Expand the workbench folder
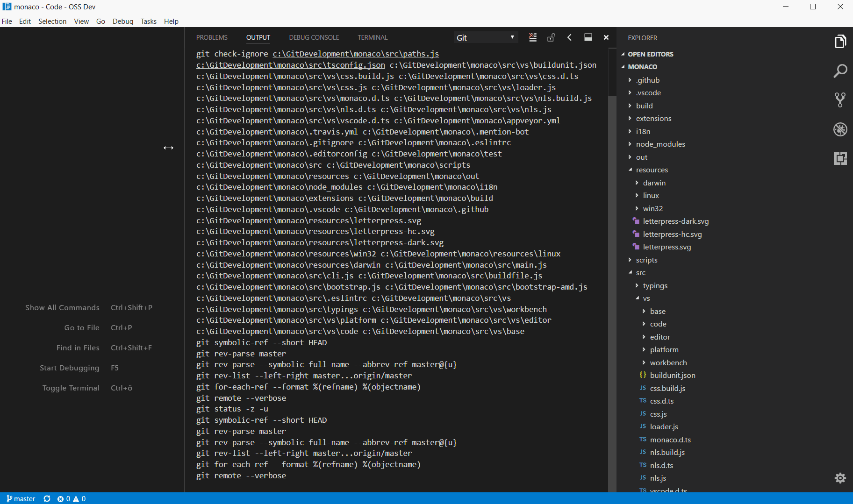 [x=668, y=362]
